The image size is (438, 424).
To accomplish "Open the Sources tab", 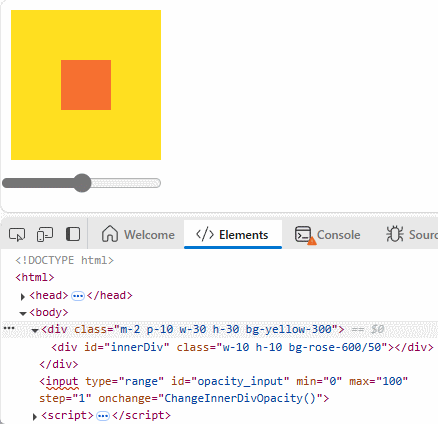I will (412, 234).
